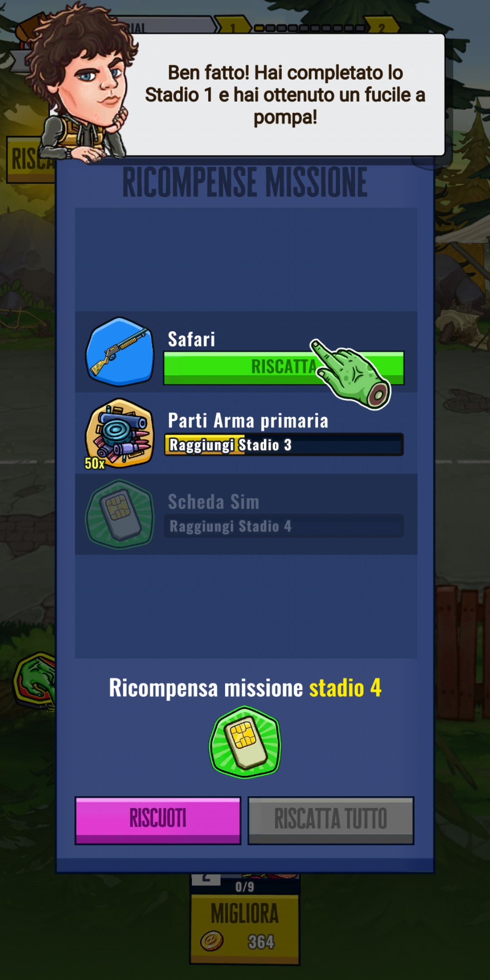This screenshot has height=980, width=490.
Task: Tap the RICOMPENSE MISSIONE header
Action: pyautogui.click(x=245, y=182)
